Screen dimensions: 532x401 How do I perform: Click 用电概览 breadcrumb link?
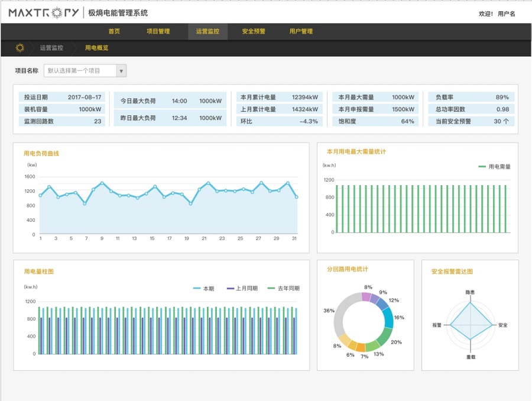(x=97, y=48)
